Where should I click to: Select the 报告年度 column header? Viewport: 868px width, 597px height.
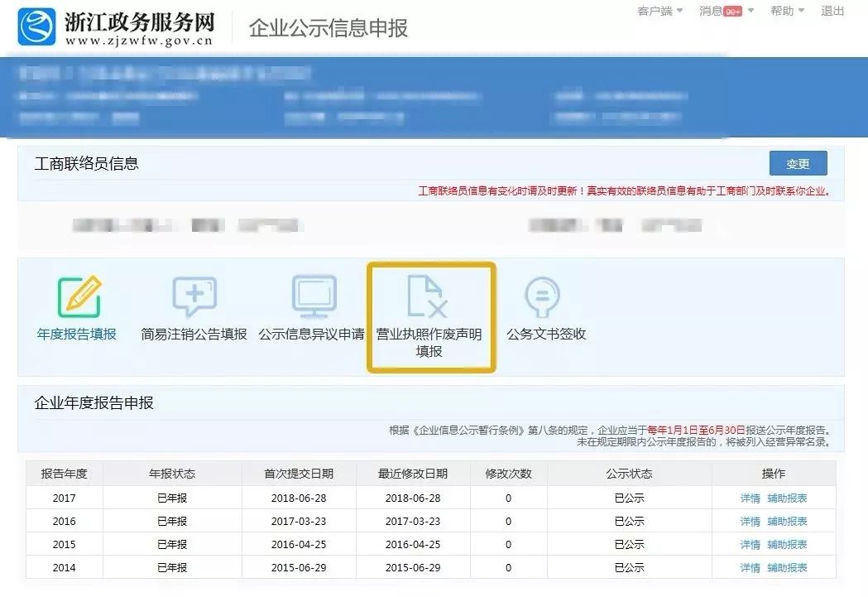click(64, 474)
